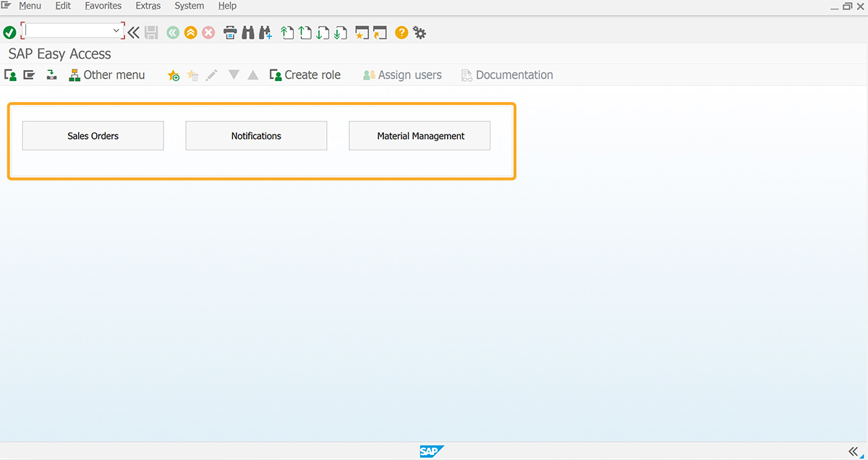Open the Menu menu

click(30, 6)
